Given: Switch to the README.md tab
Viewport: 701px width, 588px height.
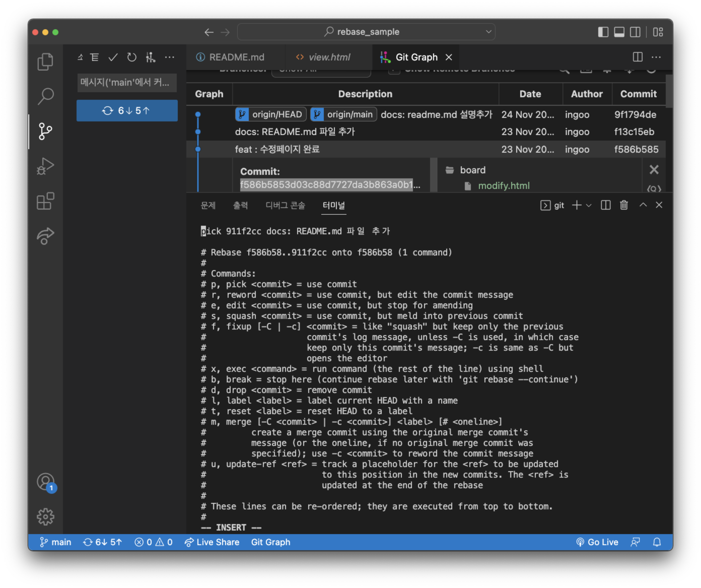Looking at the screenshot, I should click(x=236, y=57).
